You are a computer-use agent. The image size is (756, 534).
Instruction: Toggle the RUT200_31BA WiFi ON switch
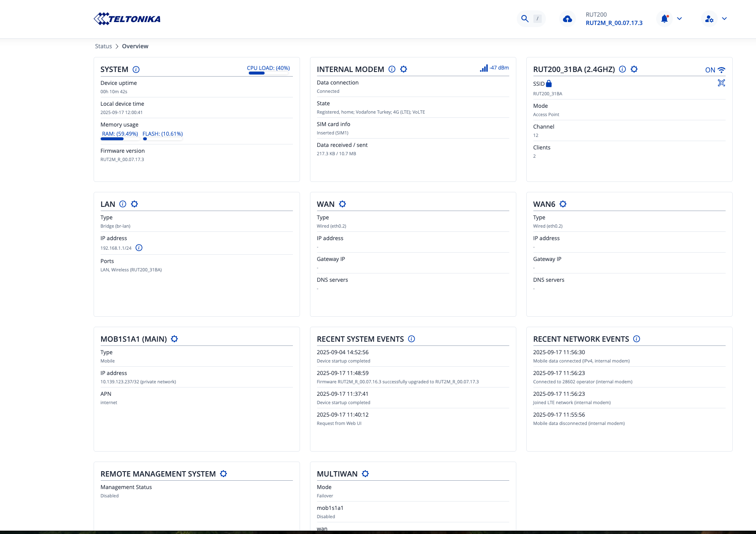tap(715, 70)
